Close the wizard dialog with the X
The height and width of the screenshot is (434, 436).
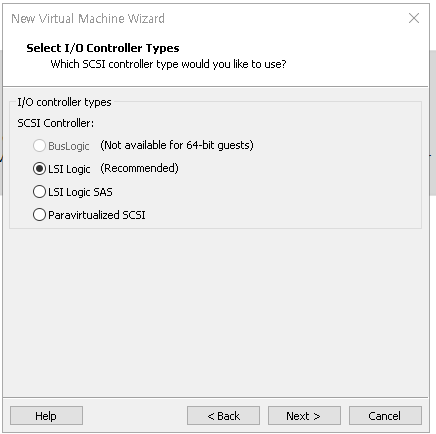414,18
